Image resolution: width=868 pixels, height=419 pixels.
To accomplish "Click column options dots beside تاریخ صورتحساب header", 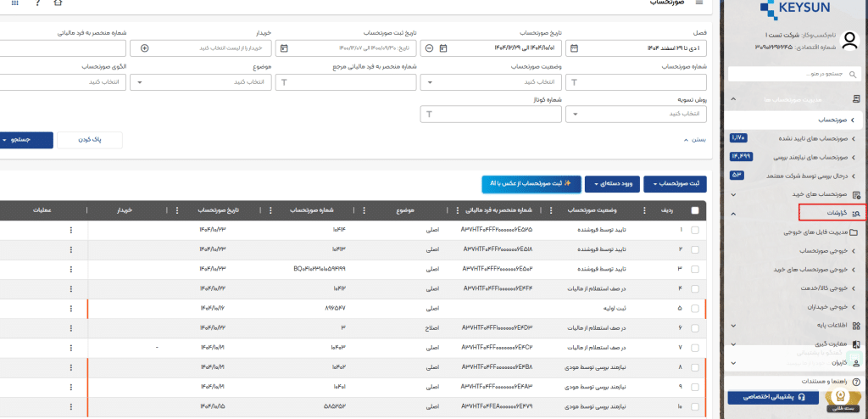I will pyautogui.click(x=178, y=210).
